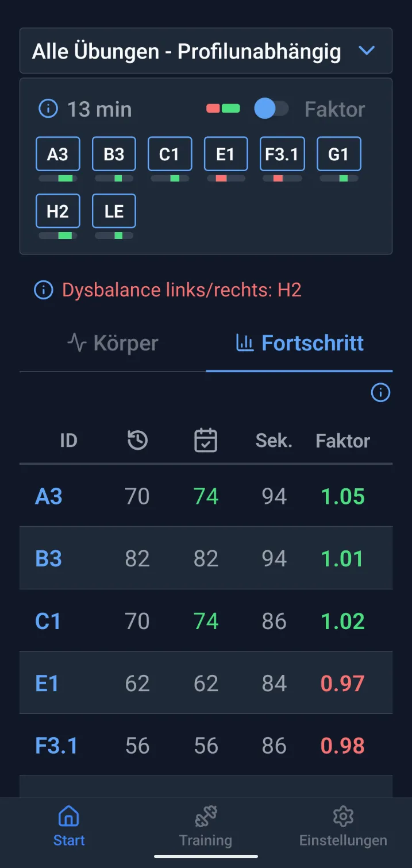Click the calendar icon in the table header
The image size is (412, 868).
pos(206,439)
